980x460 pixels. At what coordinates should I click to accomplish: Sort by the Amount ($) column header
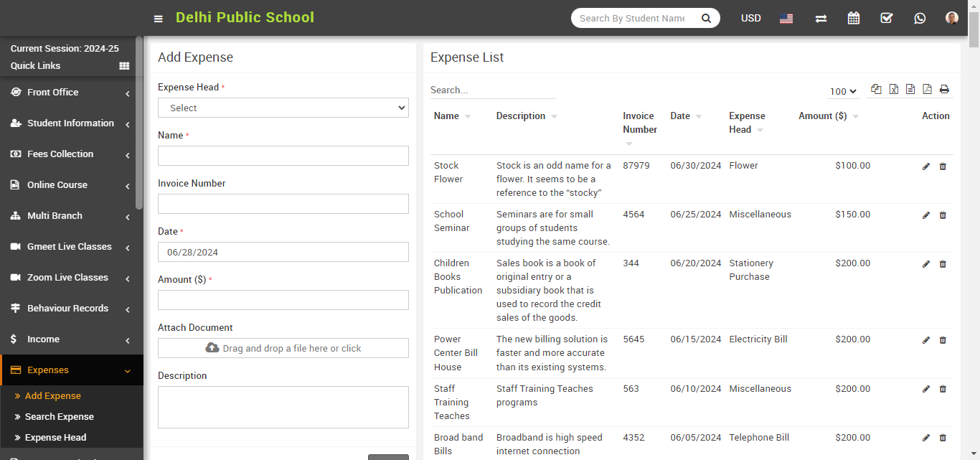tap(822, 116)
